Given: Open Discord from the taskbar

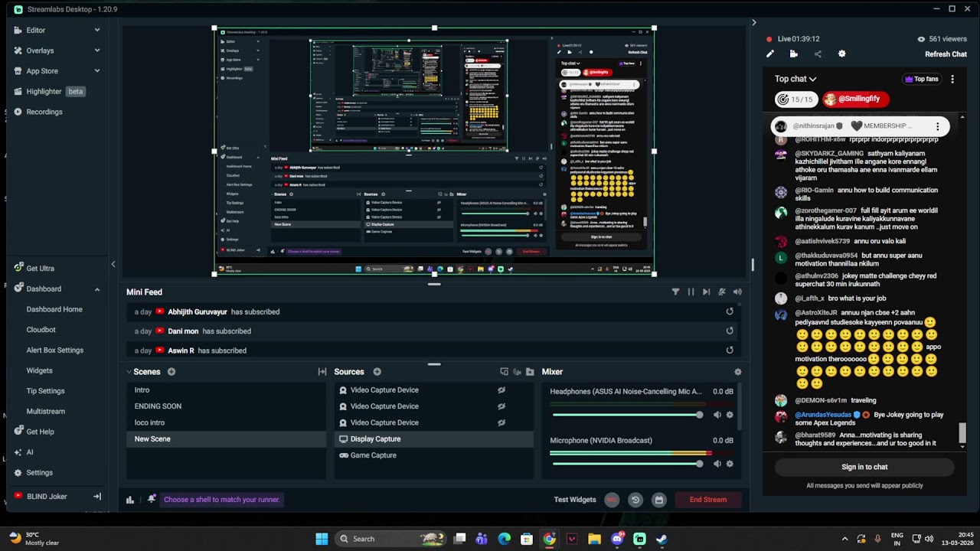Looking at the screenshot, I should [617, 539].
